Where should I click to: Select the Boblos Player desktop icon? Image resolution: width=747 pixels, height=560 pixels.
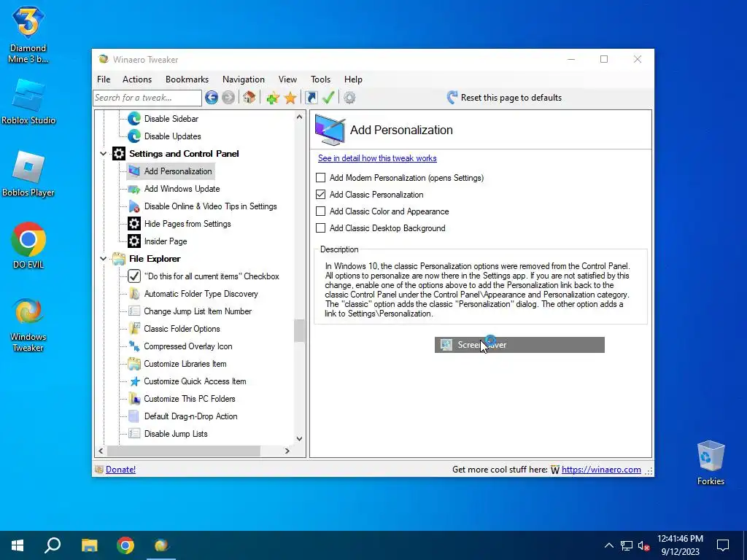pos(28,174)
